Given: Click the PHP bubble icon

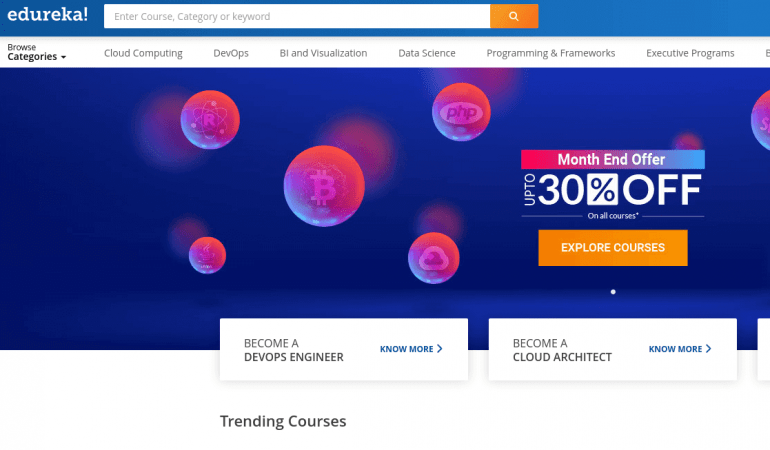Looking at the screenshot, I should [461, 112].
